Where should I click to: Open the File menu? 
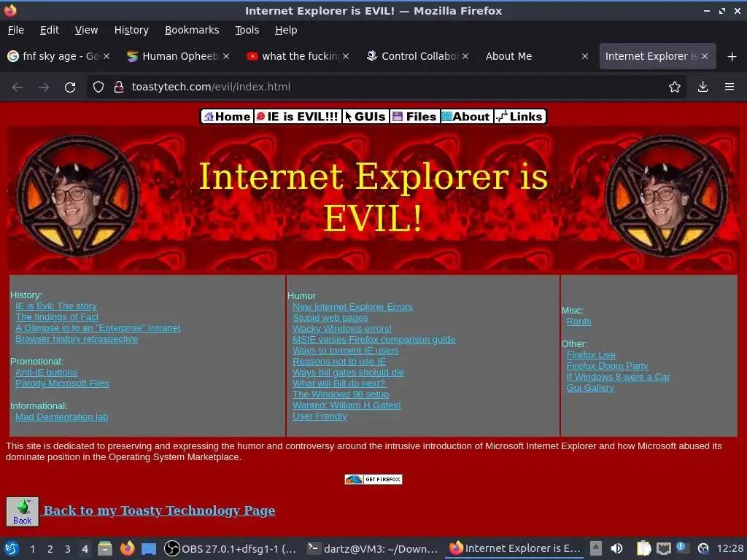pyautogui.click(x=16, y=30)
